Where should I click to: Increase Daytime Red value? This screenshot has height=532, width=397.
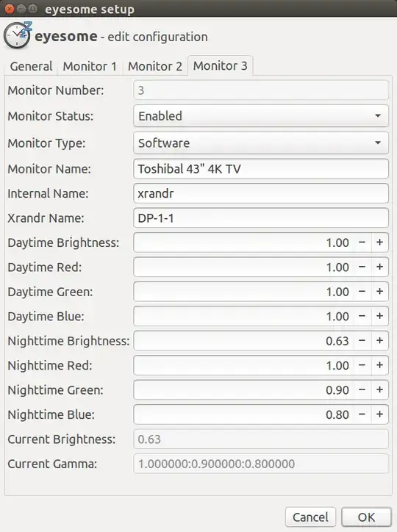(379, 267)
